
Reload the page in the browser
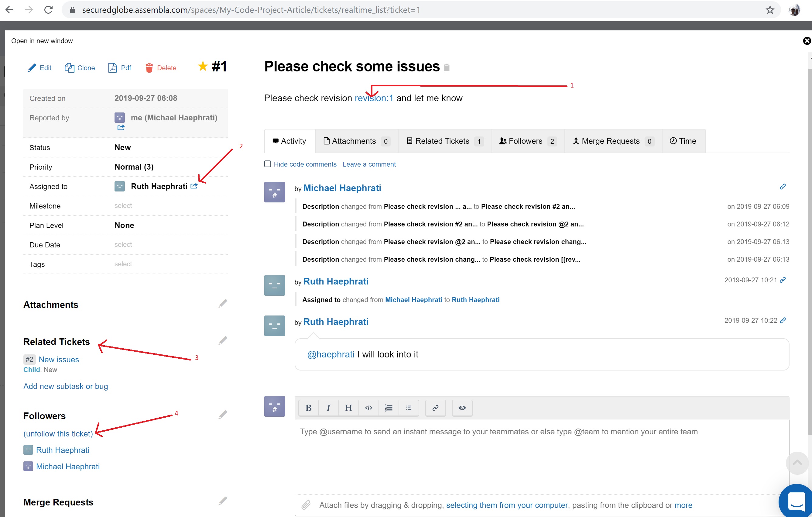click(49, 10)
